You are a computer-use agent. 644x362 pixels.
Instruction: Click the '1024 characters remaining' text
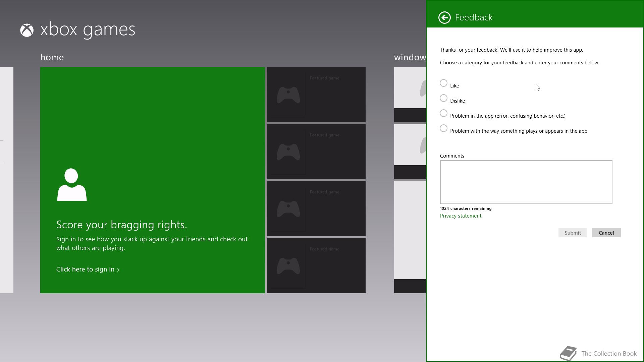(x=466, y=208)
